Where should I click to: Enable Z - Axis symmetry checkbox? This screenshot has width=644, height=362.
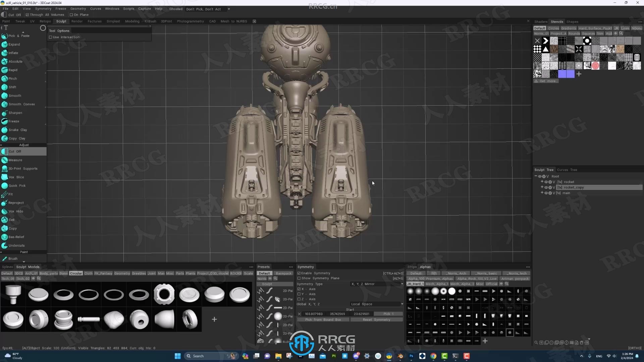299,299
